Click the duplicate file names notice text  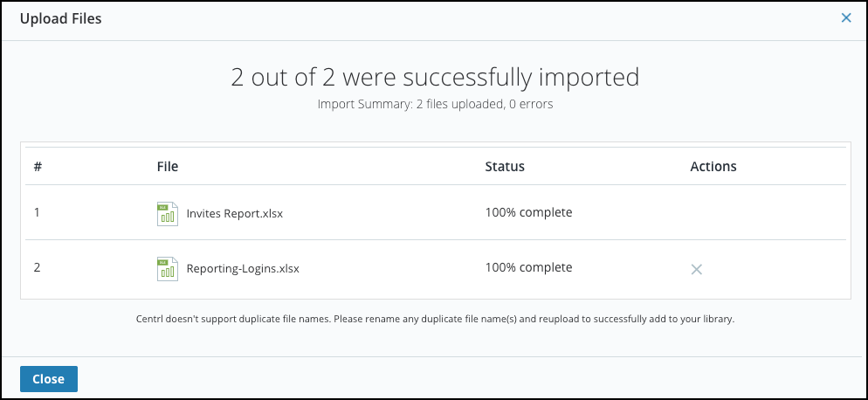[x=435, y=320]
